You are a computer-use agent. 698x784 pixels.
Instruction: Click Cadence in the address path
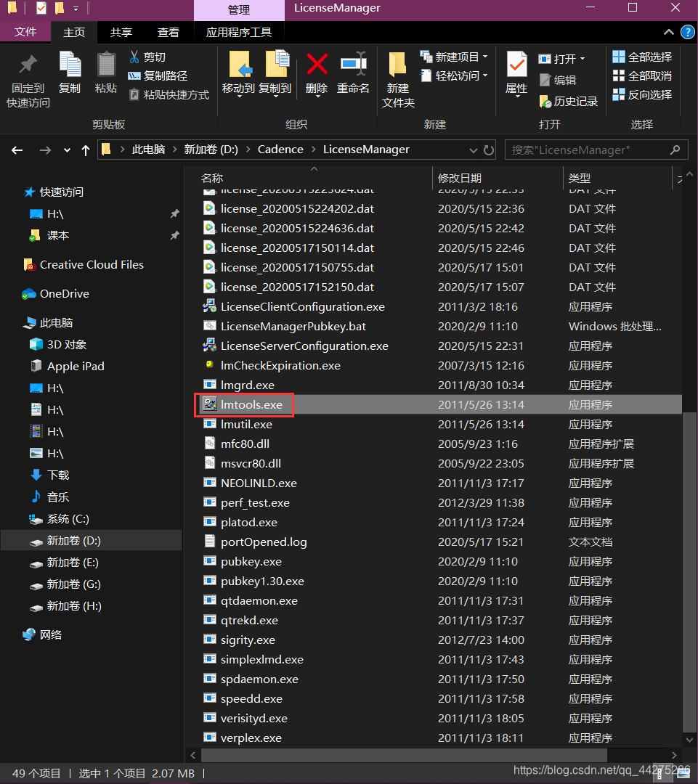click(280, 150)
